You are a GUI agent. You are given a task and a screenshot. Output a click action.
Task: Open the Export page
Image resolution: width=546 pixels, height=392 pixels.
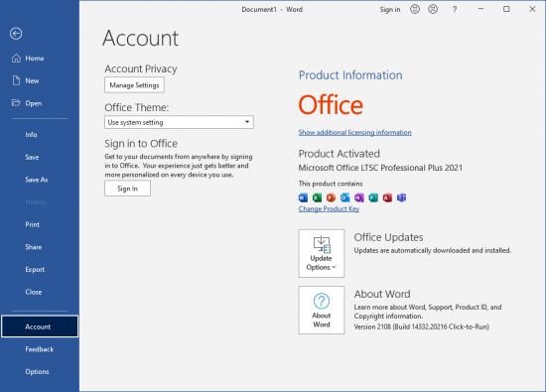[35, 270]
